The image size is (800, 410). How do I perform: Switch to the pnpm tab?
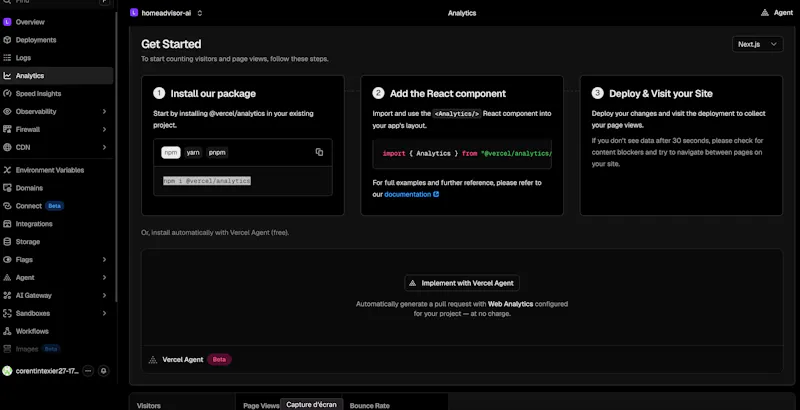(217, 152)
